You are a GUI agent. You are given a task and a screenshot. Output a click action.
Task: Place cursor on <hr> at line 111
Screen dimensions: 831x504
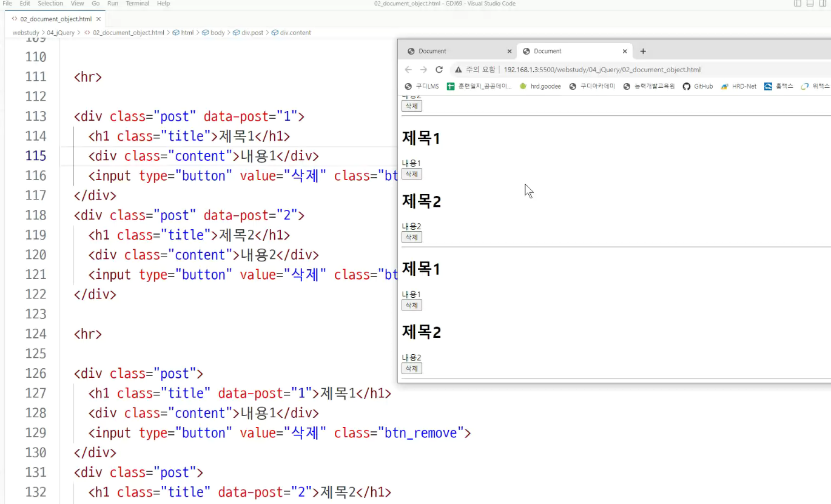[88, 77]
